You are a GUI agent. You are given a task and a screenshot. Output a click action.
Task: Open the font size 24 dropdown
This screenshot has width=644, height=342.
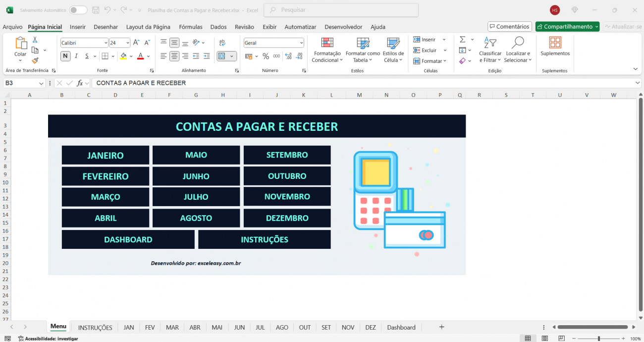click(128, 43)
